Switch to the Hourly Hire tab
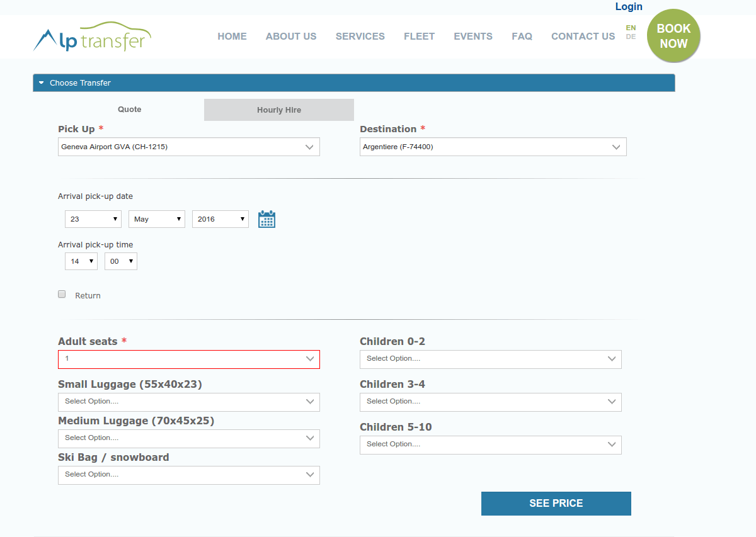The height and width of the screenshot is (537, 756). click(279, 110)
